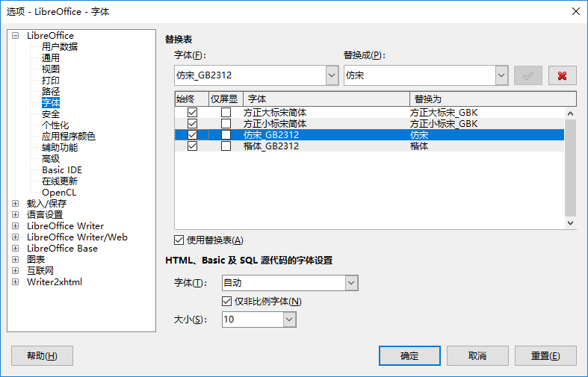
Task: Select 视图 in the options tree
Action: pos(51,69)
